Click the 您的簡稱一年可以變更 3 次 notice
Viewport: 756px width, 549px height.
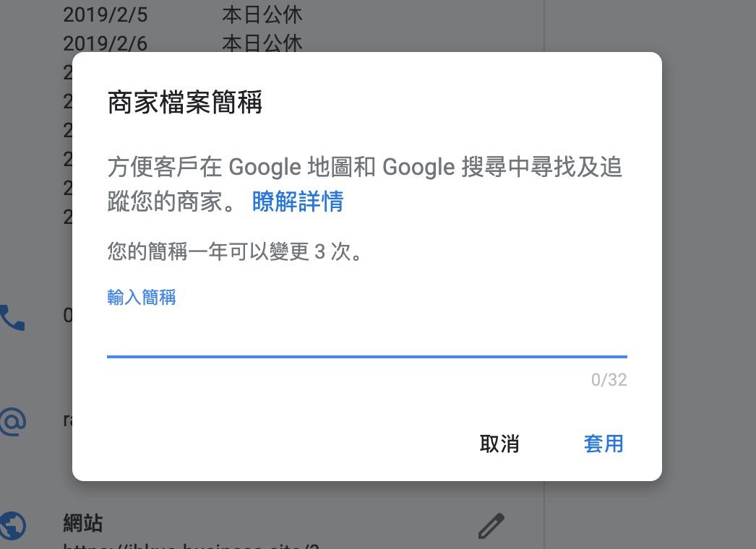click(234, 252)
